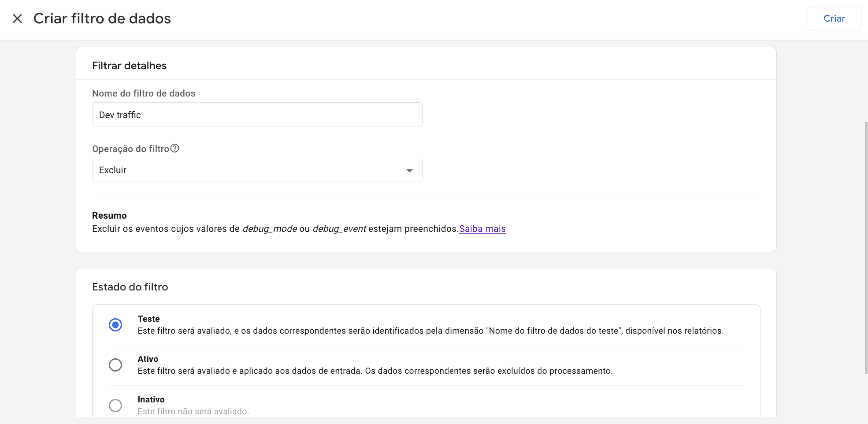The image size is (868, 424).
Task: Click the dropdown arrow on the Excluir field
Action: click(x=409, y=170)
